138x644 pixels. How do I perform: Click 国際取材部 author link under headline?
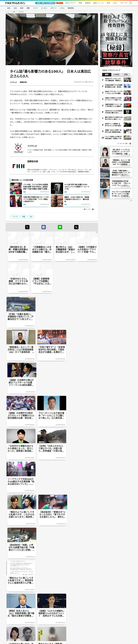tap(23, 82)
